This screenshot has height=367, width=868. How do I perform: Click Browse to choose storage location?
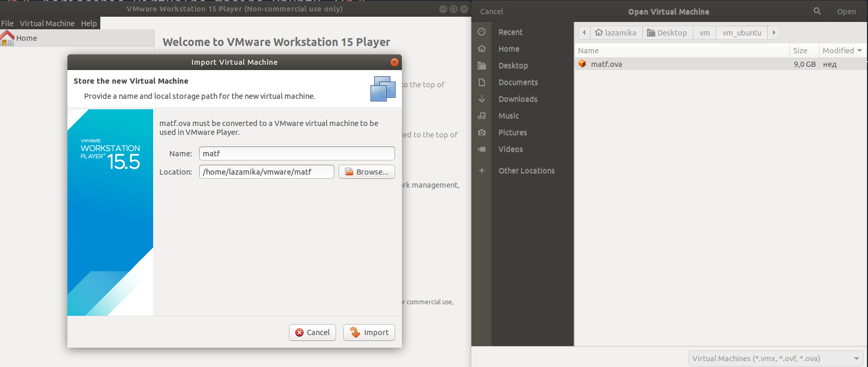[367, 172]
